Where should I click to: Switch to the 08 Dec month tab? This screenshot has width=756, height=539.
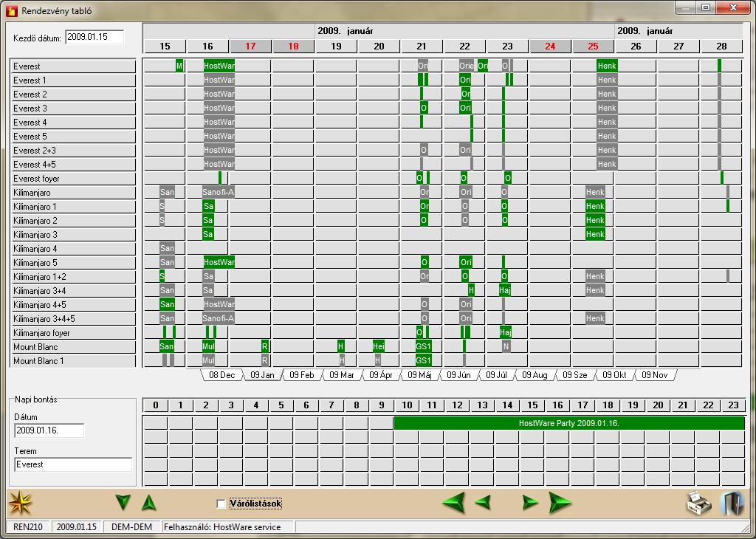click(221, 375)
